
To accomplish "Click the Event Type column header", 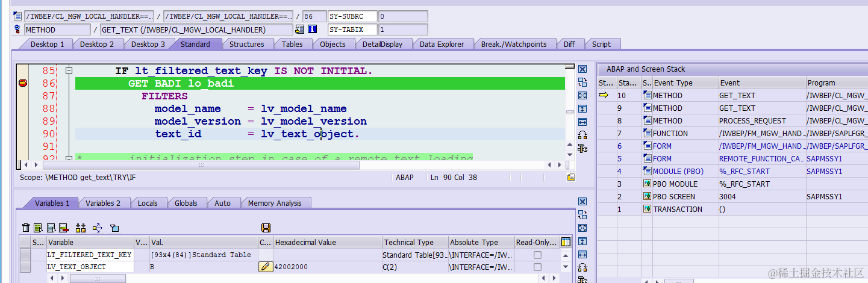I will point(685,82).
